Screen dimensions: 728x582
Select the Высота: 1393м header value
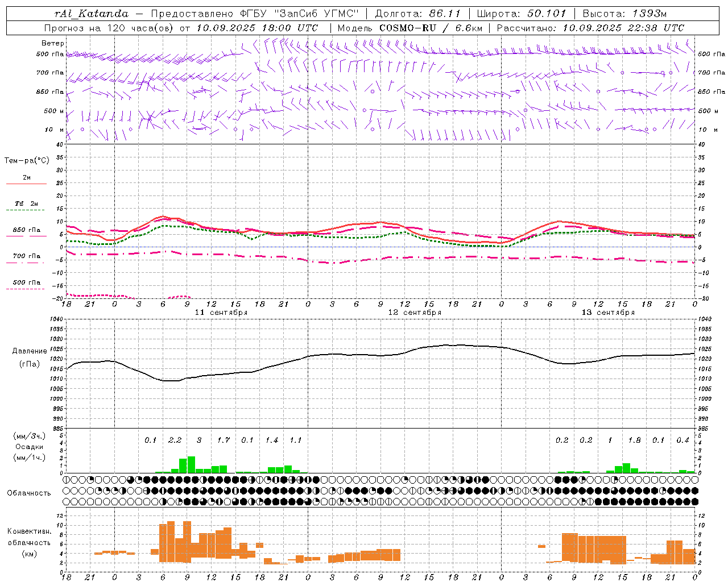(x=624, y=14)
